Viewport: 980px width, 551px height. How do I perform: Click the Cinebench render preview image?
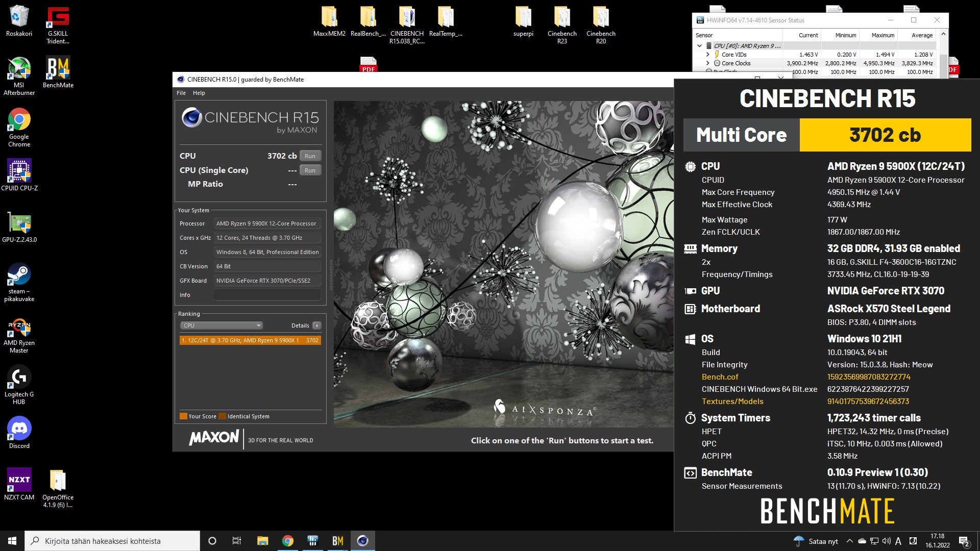coord(504,264)
